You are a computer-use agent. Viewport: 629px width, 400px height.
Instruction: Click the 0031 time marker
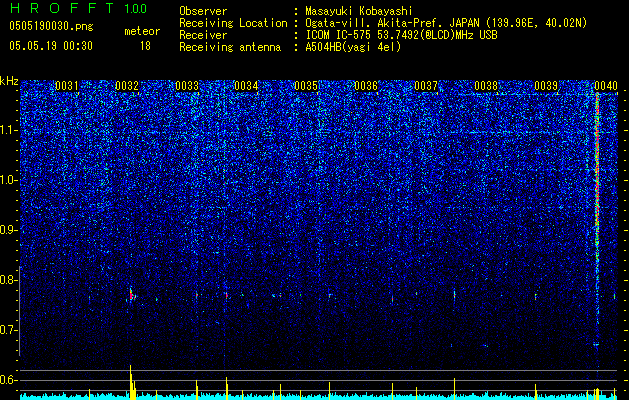[x=67, y=86]
